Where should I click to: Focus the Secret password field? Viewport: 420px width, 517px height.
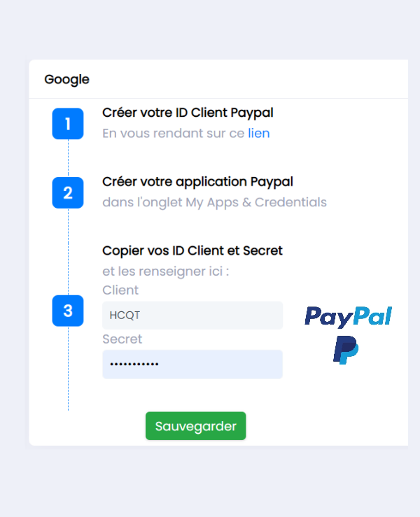point(192,364)
